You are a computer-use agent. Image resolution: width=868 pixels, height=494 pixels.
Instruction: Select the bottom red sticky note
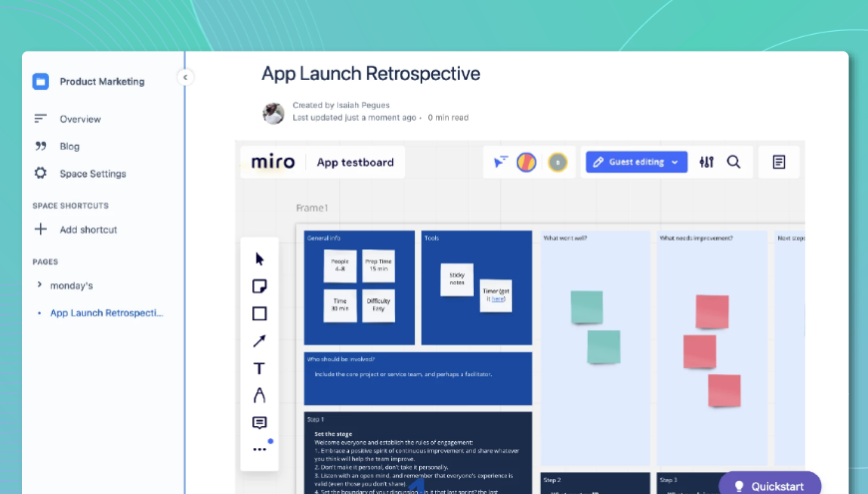coord(724,390)
